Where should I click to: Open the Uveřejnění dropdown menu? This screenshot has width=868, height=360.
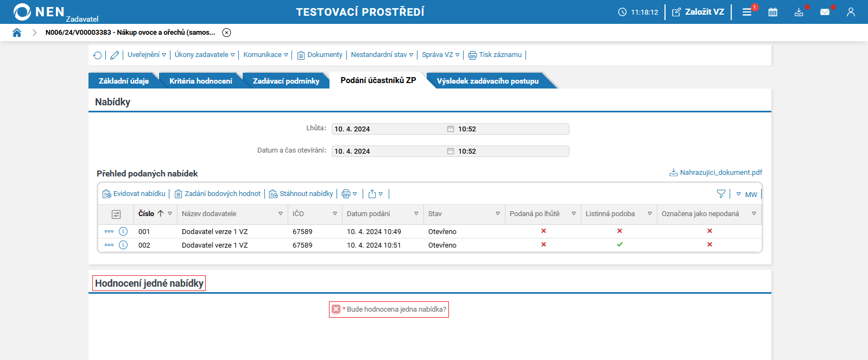pyautogui.click(x=147, y=55)
